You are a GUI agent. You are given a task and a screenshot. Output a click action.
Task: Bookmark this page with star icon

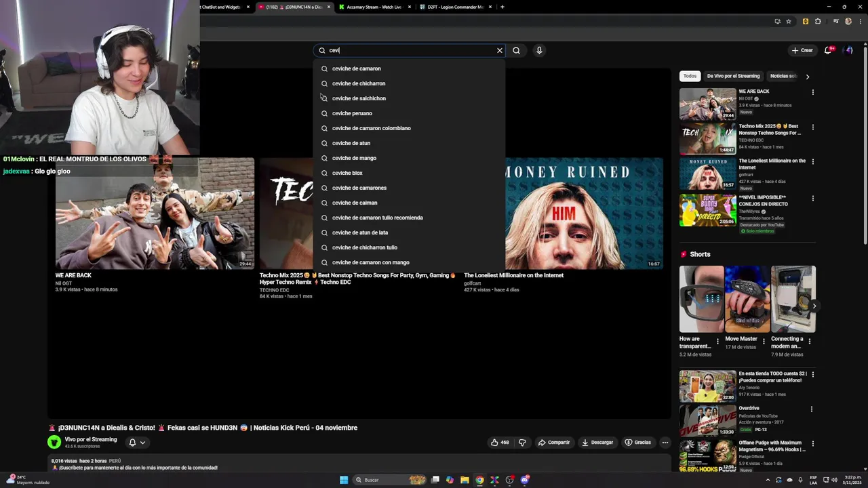[x=789, y=21]
